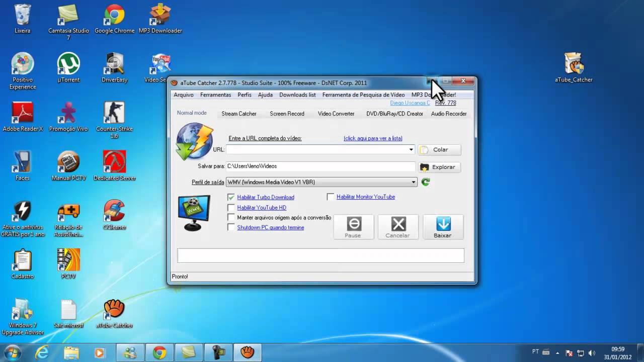Click the Explorar browse button
This screenshot has width=644, height=362.
point(439,167)
